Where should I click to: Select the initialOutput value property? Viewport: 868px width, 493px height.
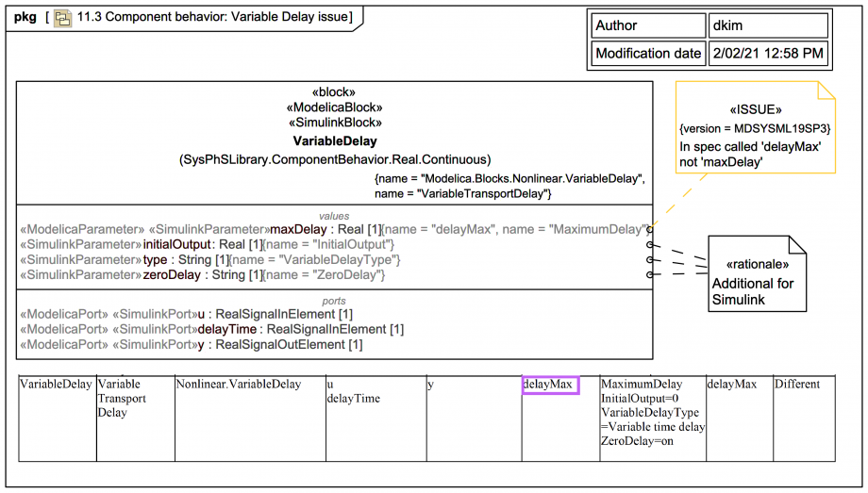tap(207, 244)
